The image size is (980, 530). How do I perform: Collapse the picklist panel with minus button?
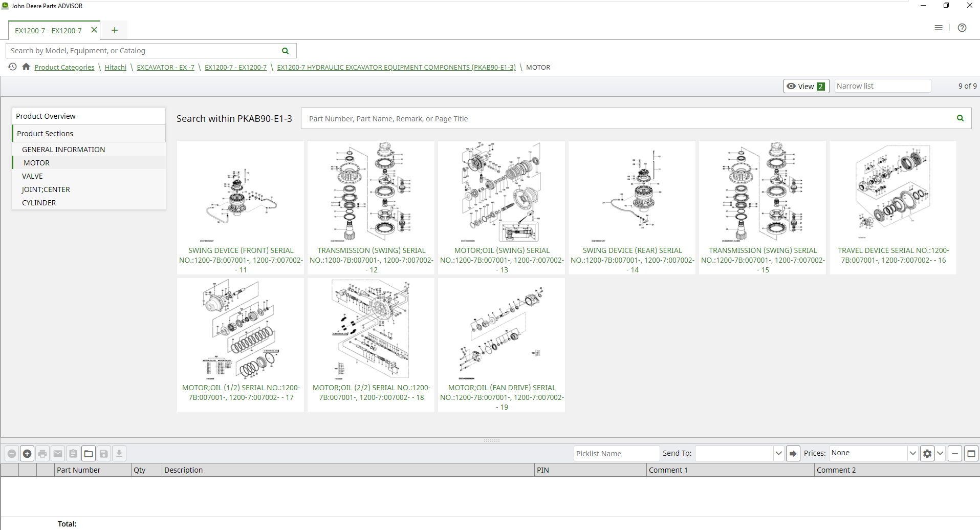(954, 454)
